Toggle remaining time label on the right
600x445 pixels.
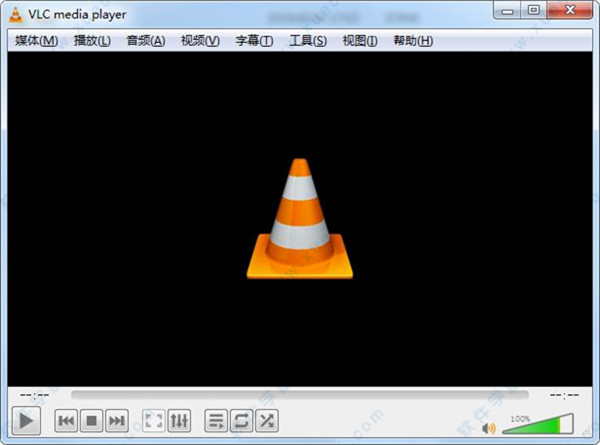coord(564,395)
